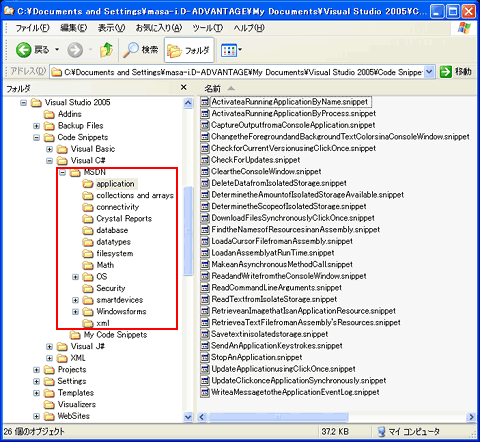Open the Search magnifier tool
480x442 pixels.
click(131, 50)
